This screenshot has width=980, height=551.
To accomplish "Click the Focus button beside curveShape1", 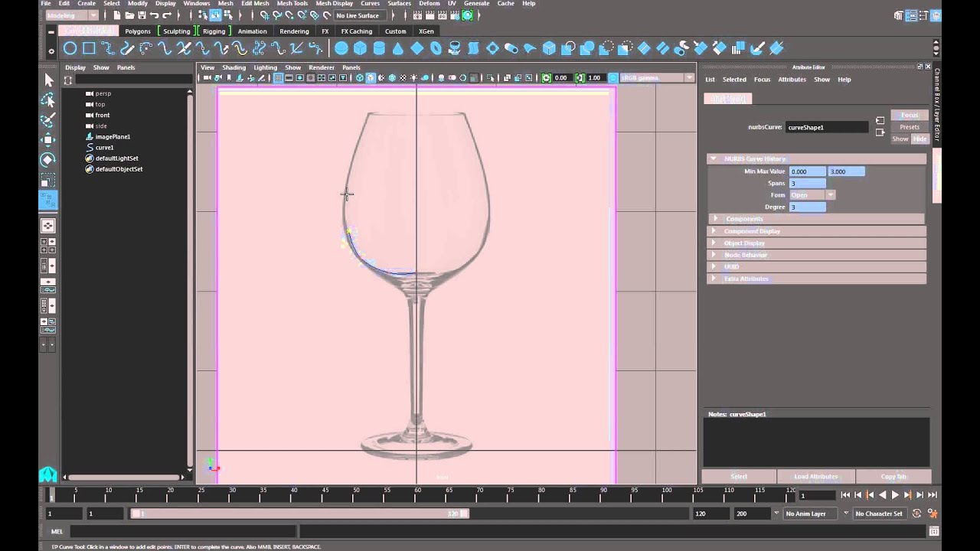I will point(910,116).
